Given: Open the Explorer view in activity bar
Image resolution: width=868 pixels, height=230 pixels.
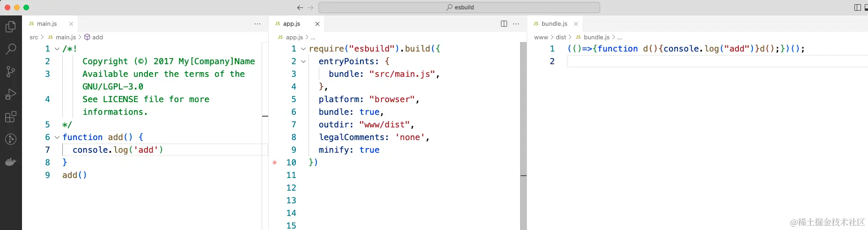Looking at the screenshot, I should (x=10, y=27).
